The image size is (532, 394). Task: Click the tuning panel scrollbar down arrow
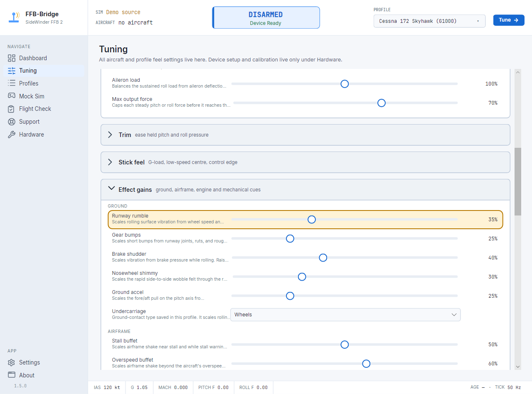[518, 367]
